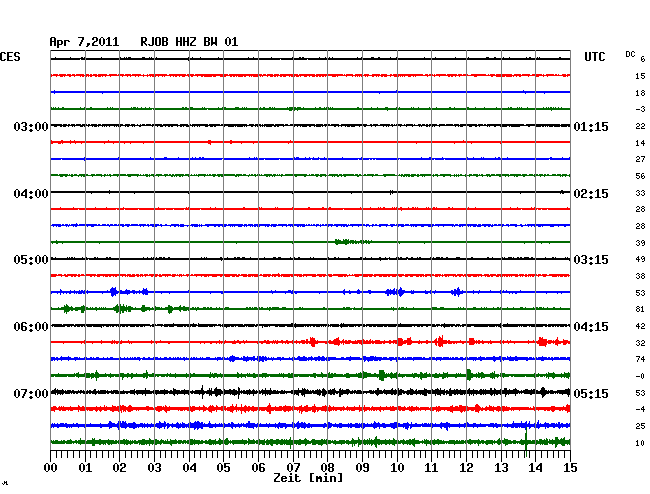This screenshot has height=494, width=650.
Task: Click DC value '22' beside 01:15
Action: [x=640, y=126]
